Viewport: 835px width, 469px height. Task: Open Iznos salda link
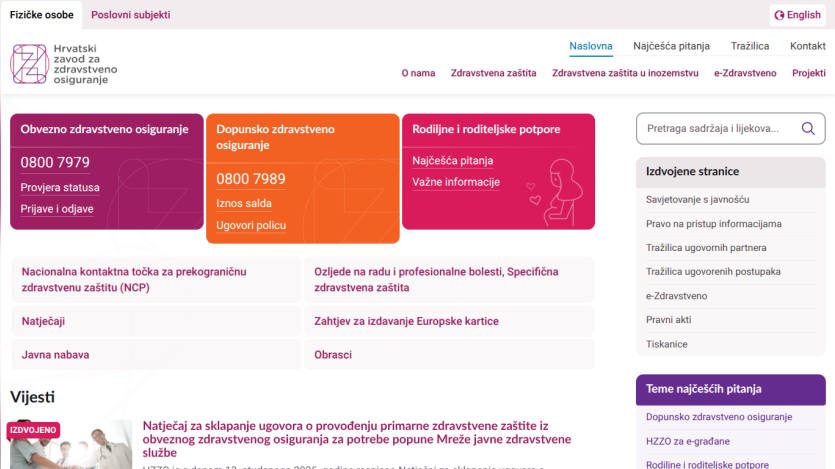click(x=243, y=203)
